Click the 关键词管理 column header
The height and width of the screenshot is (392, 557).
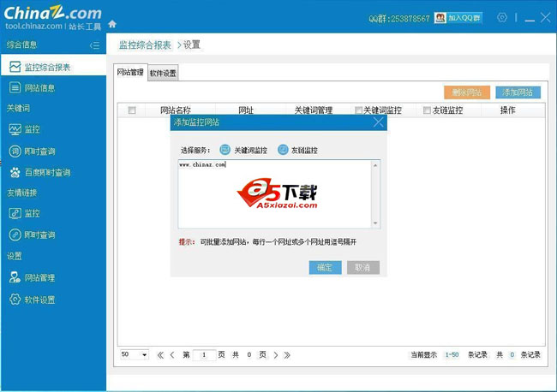tap(314, 110)
